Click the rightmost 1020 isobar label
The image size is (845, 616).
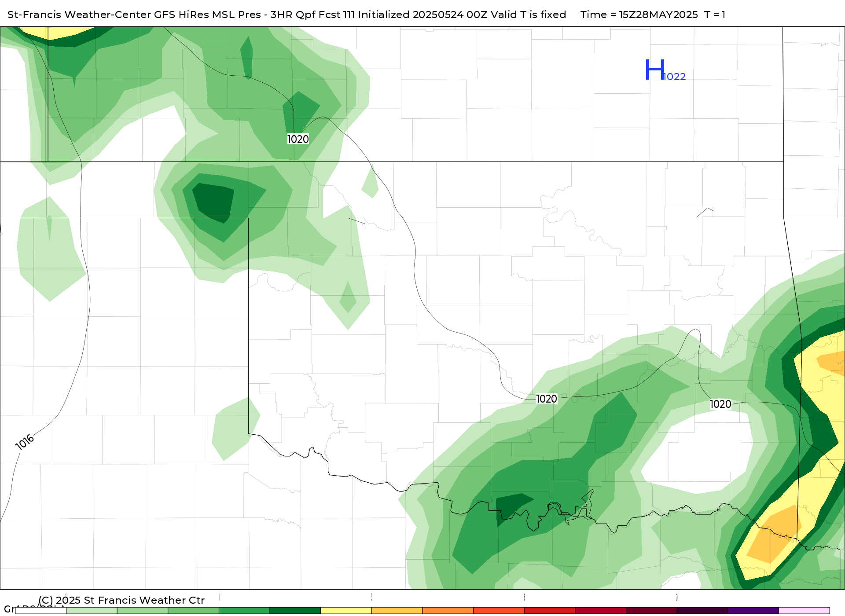point(720,404)
